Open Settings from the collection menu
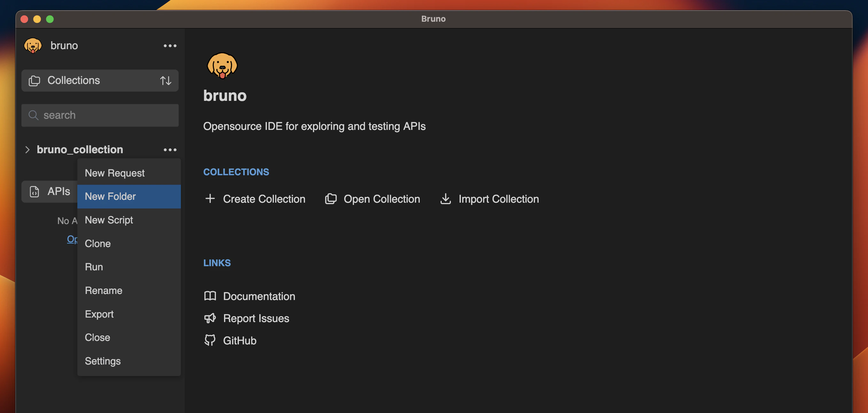This screenshot has height=413, width=868. tap(103, 361)
